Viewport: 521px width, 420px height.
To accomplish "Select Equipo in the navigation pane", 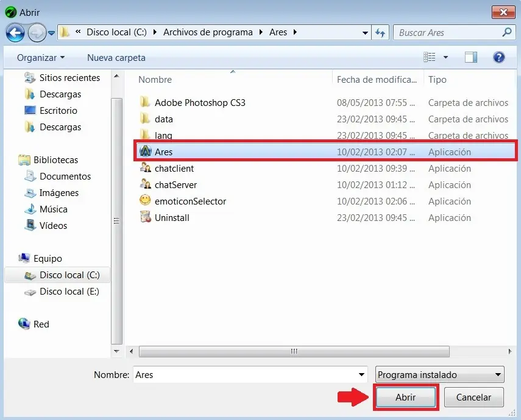I will pos(40,259).
